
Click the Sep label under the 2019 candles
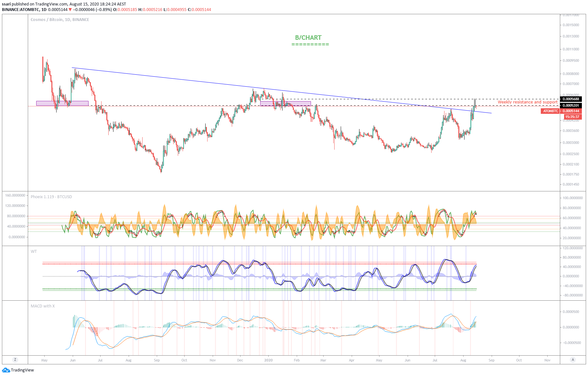[x=157, y=360]
